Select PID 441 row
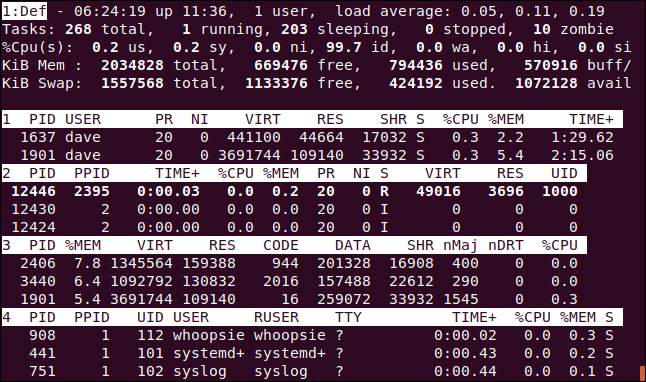The image size is (646, 382). [312, 354]
